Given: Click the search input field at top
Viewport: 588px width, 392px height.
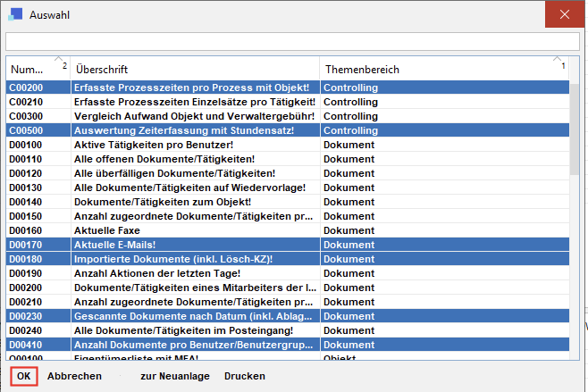Looking at the screenshot, I should tap(292, 42).
